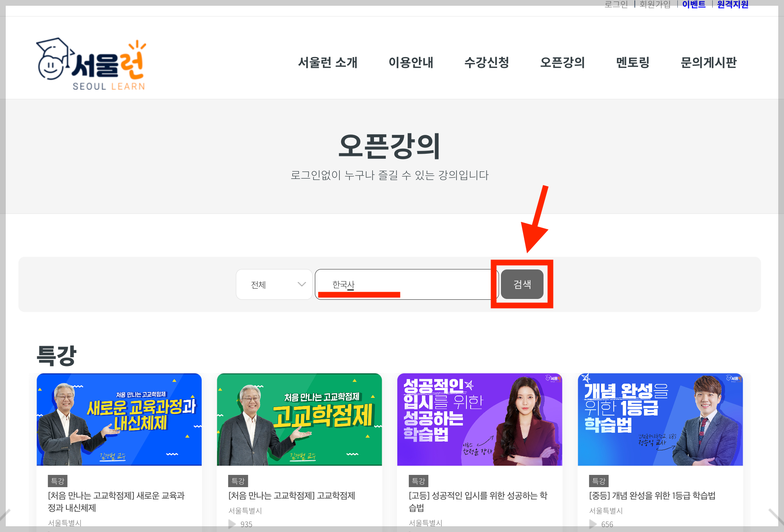This screenshot has width=784, height=532.
Task: Click the left carousel arrow
Action: [x=5, y=516]
